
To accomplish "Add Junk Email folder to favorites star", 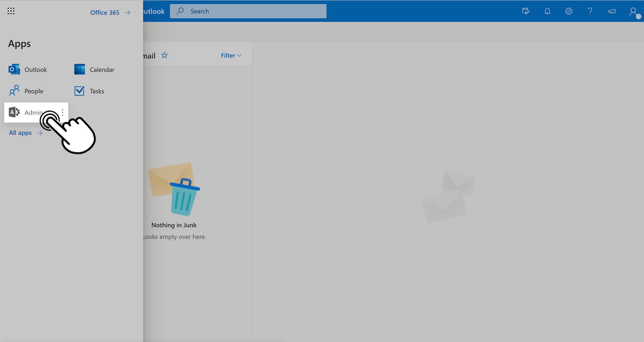I will pyautogui.click(x=164, y=55).
